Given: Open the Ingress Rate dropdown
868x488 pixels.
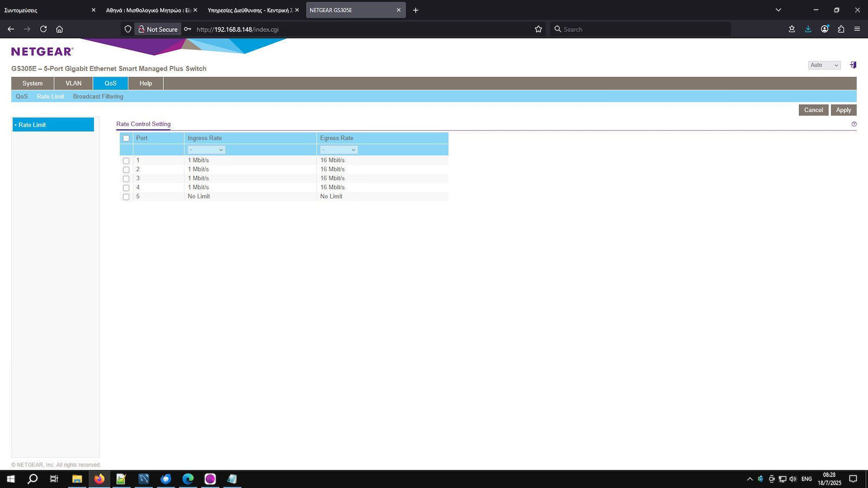Looking at the screenshot, I should coord(206,150).
